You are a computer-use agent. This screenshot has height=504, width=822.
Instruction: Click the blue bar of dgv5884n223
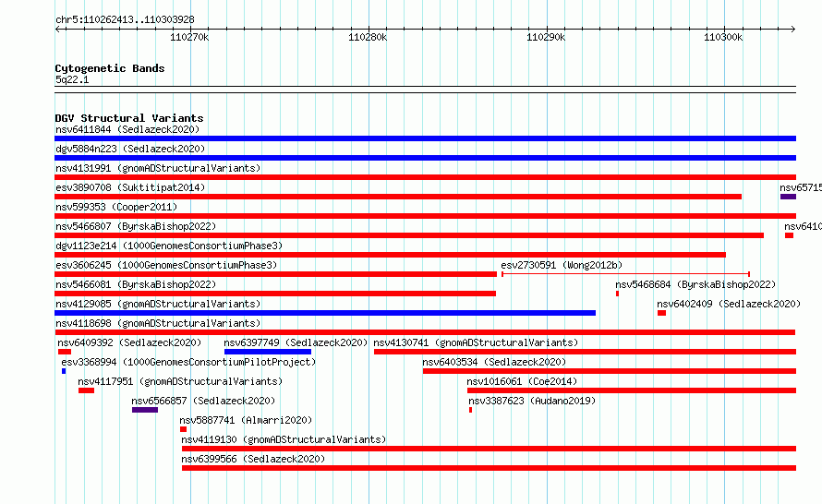tap(425, 158)
